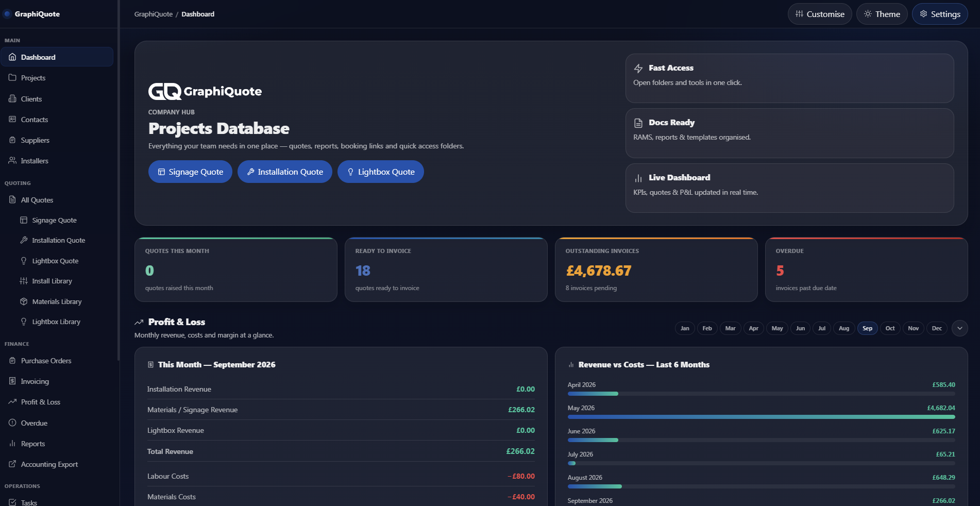The image size is (980, 506).
Task: Click the Contacts card icon in sidebar
Action: pyautogui.click(x=12, y=120)
